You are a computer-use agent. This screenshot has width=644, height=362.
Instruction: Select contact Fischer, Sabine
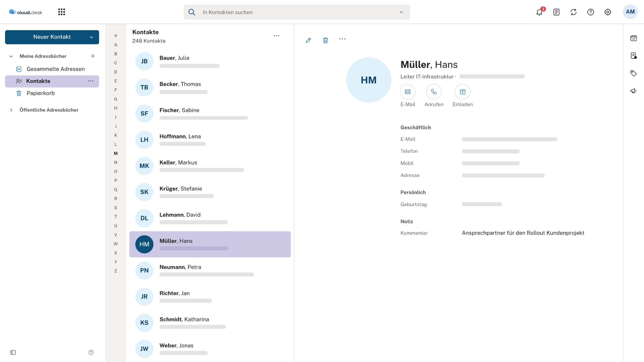point(210,114)
